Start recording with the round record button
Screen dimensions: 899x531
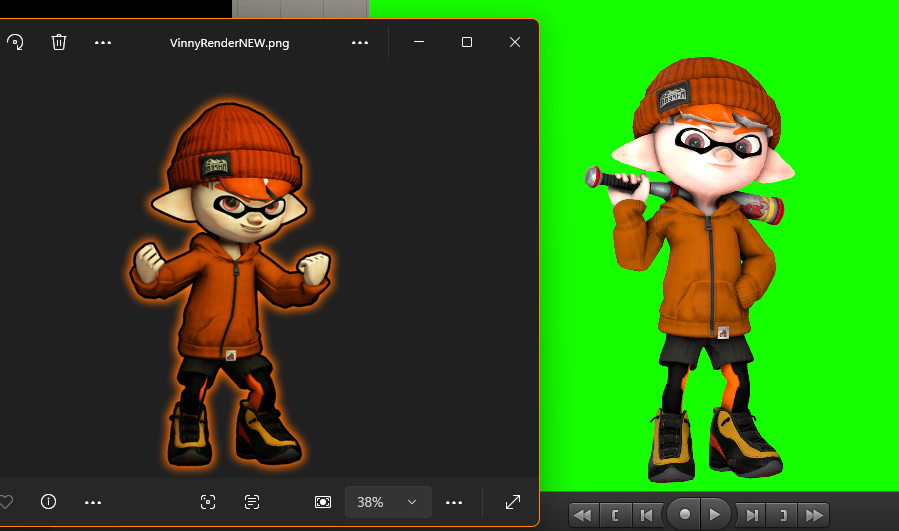pyautogui.click(x=684, y=514)
